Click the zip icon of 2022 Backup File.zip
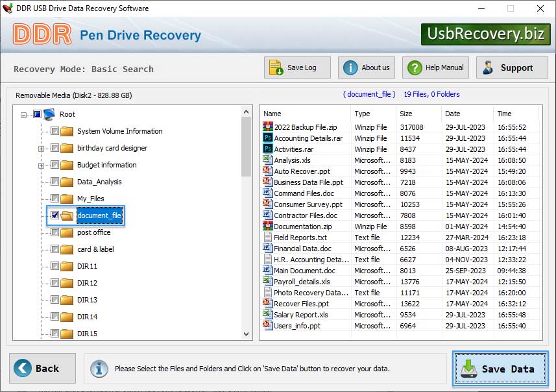 268,127
